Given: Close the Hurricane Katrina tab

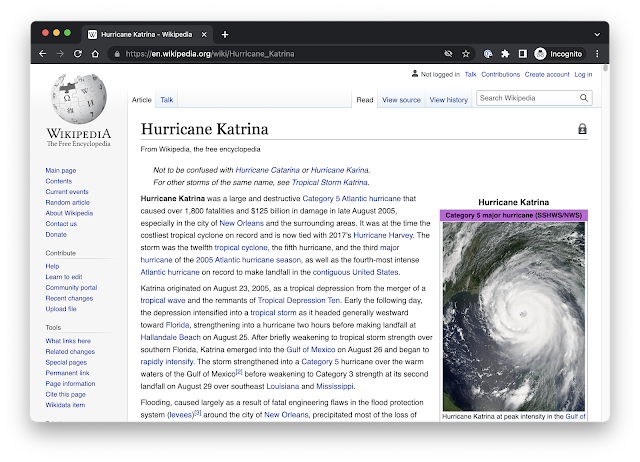Looking at the screenshot, I should coord(204,35).
